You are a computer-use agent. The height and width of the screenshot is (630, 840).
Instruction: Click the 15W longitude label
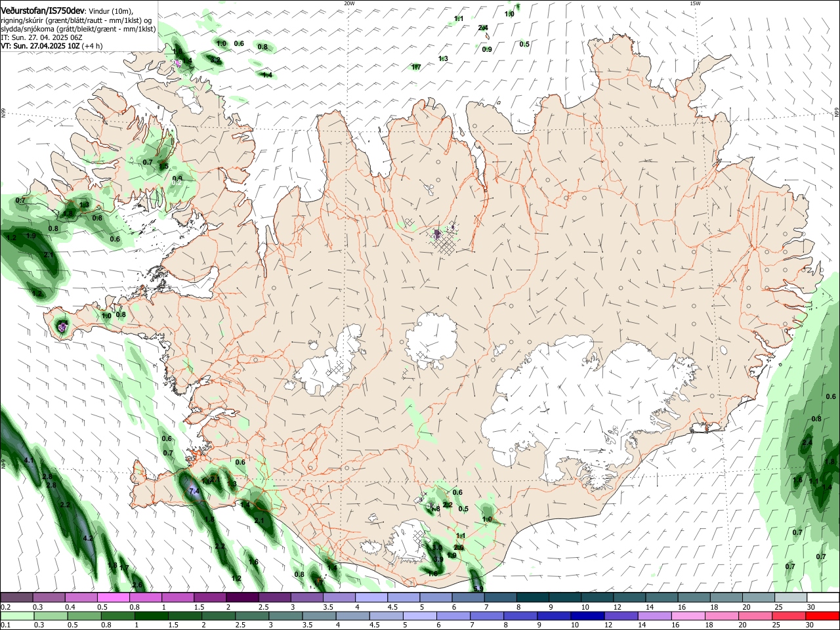(x=695, y=3)
